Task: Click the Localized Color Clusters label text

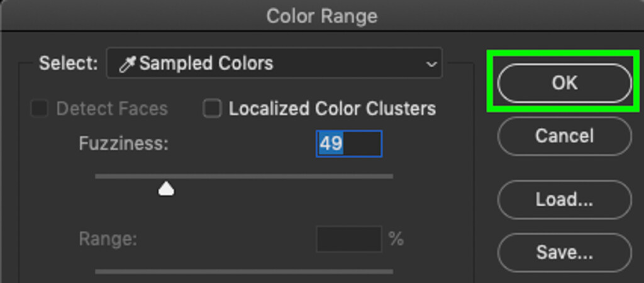Action: coord(332,109)
